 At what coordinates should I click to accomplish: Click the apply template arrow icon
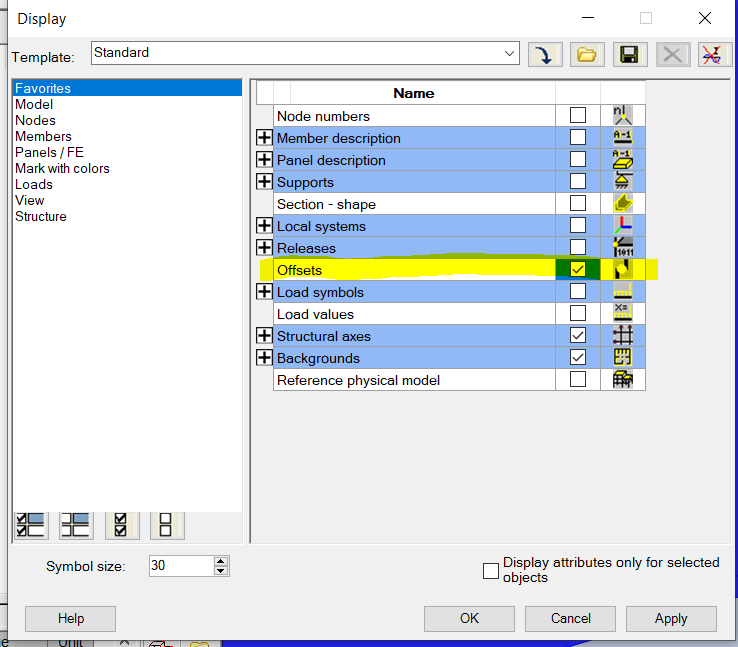(x=545, y=55)
